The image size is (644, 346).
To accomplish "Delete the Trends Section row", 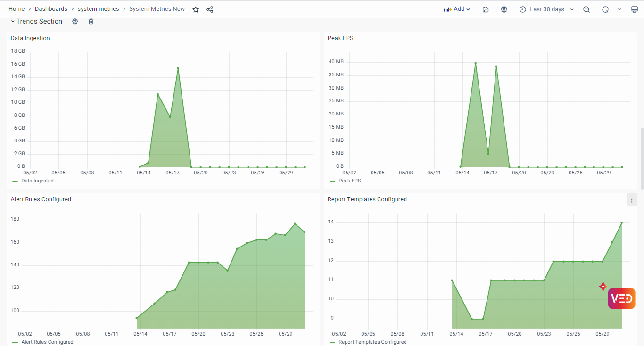I will [91, 21].
